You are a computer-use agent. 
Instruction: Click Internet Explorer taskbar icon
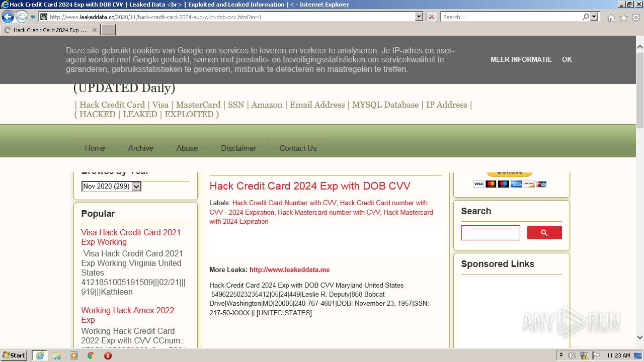pyautogui.click(x=39, y=355)
